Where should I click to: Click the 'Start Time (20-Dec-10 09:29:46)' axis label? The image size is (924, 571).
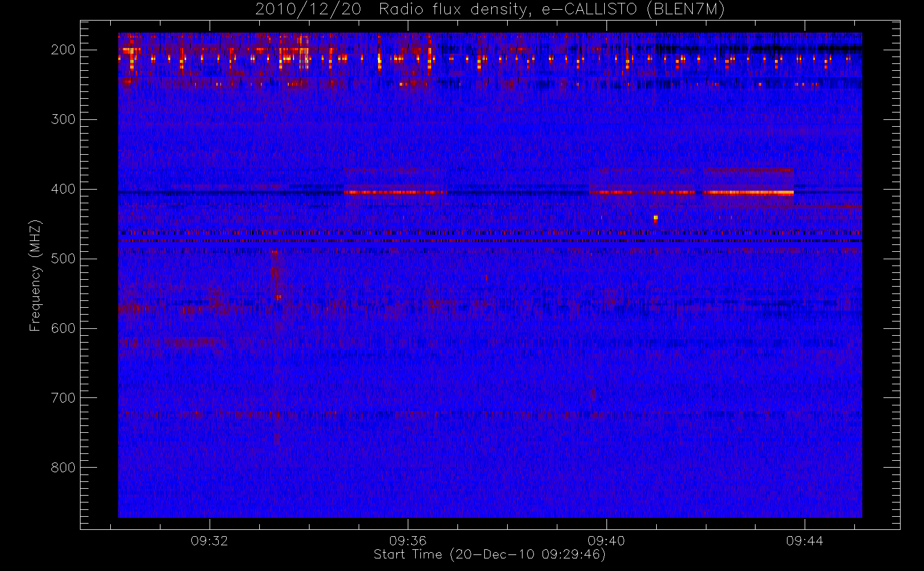click(x=489, y=554)
